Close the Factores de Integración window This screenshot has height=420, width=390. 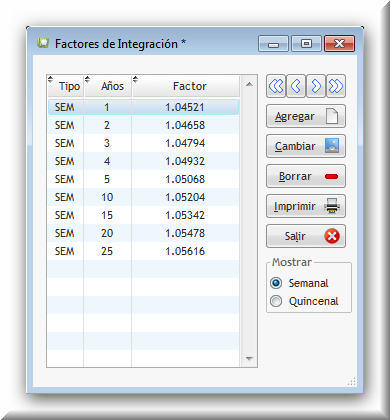tap(339, 43)
